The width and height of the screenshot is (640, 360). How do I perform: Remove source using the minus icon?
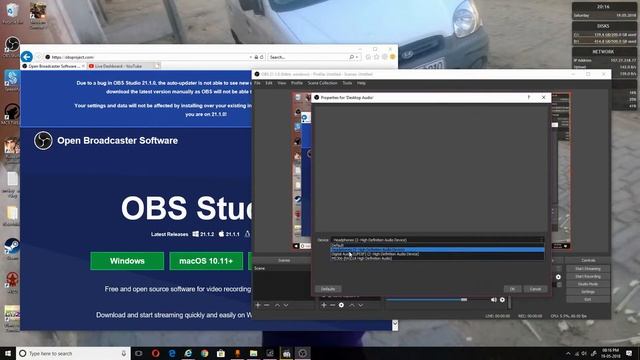pos(333,305)
